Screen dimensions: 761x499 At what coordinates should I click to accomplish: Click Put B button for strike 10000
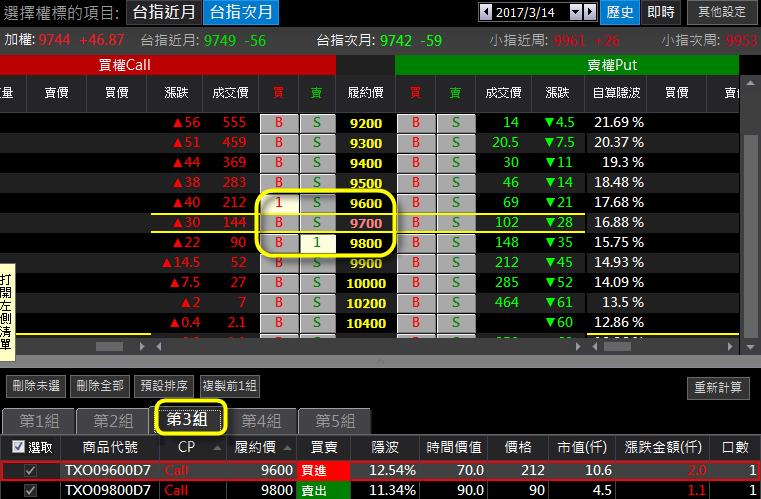pyautogui.click(x=415, y=283)
